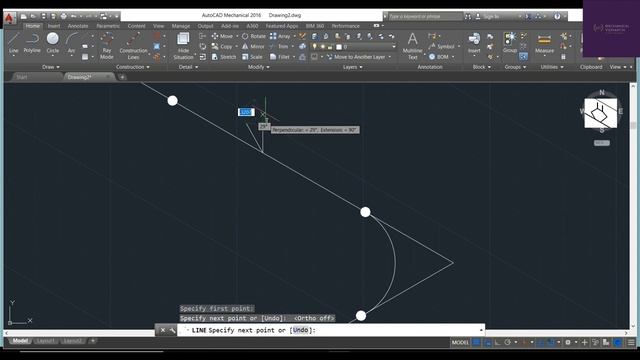The width and height of the screenshot is (640, 360).
Task: Click the BOM tool
Action: (439, 57)
